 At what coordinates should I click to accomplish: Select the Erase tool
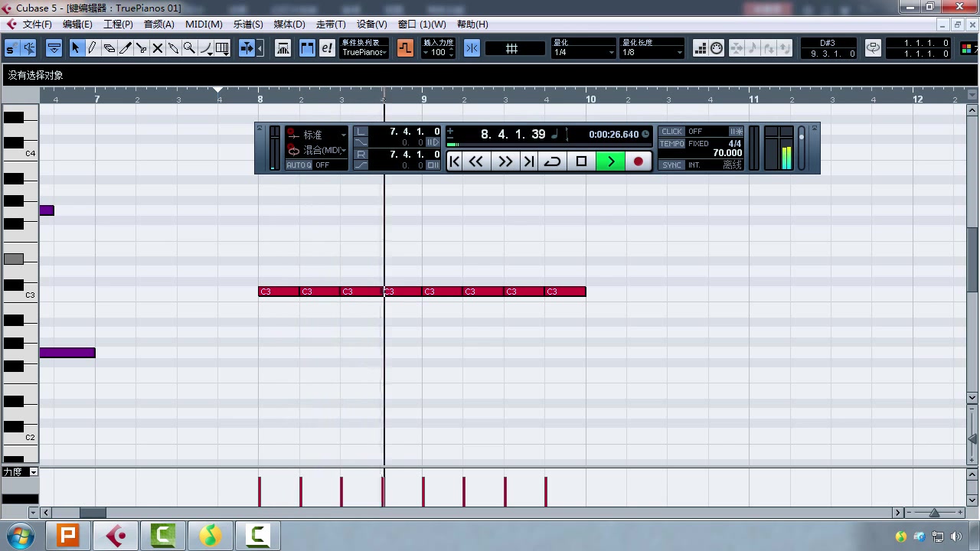tap(109, 48)
